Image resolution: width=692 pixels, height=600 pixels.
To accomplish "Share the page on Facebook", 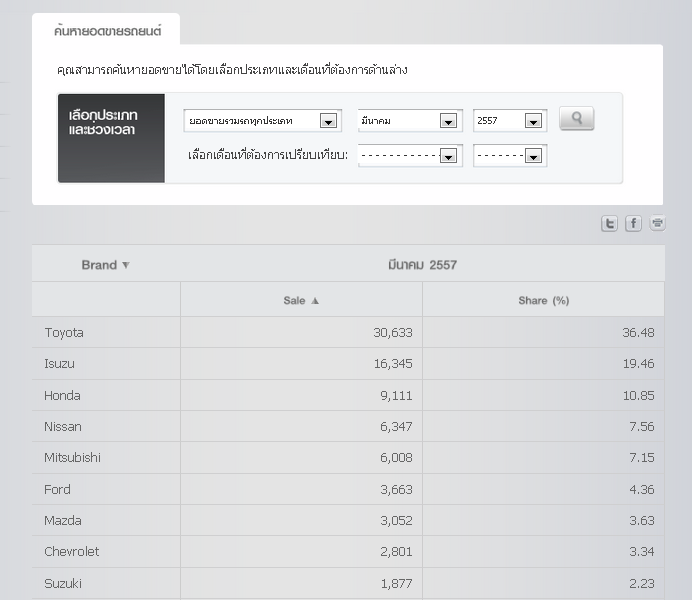I will (x=633, y=224).
